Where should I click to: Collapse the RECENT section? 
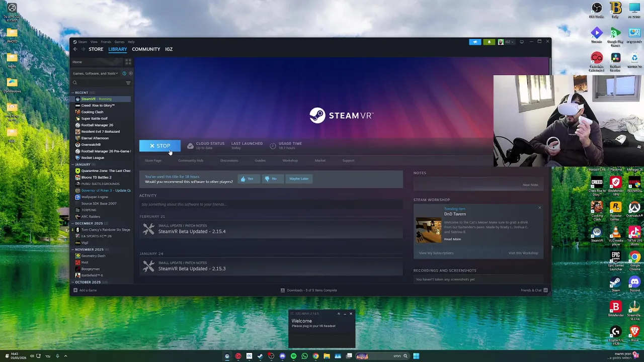pyautogui.click(x=72, y=93)
